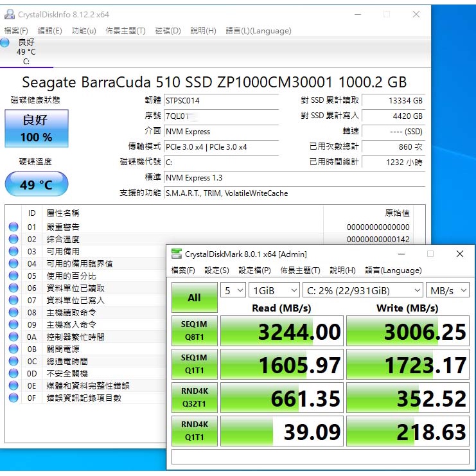Open 磁碟(D) menu in CrystalDiskInfo
Image resolution: width=476 pixels, height=476 pixels.
coord(168,31)
